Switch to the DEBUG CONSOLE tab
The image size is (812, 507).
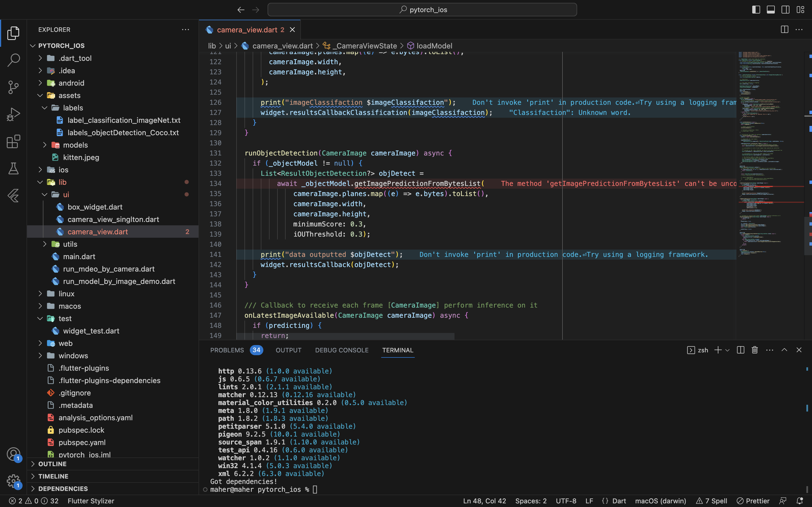[x=342, y=350]
